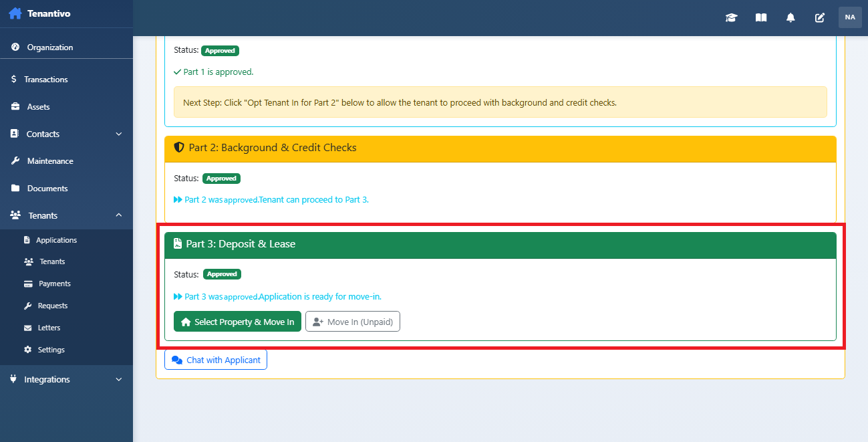Open the notifications bell icon
This screenshot has width=868, height=442.
click(790, 17)
